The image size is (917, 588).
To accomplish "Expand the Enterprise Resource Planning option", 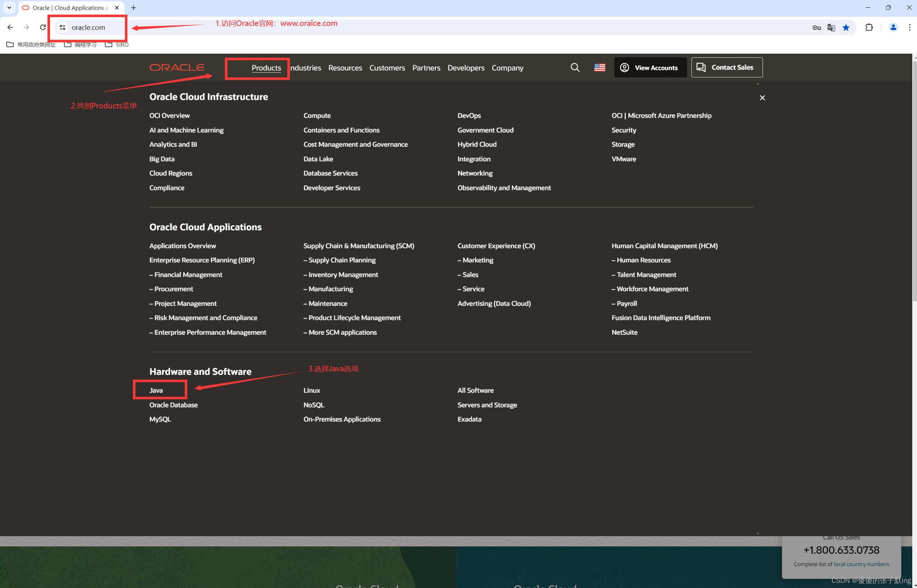I will [x=203, y=260].
